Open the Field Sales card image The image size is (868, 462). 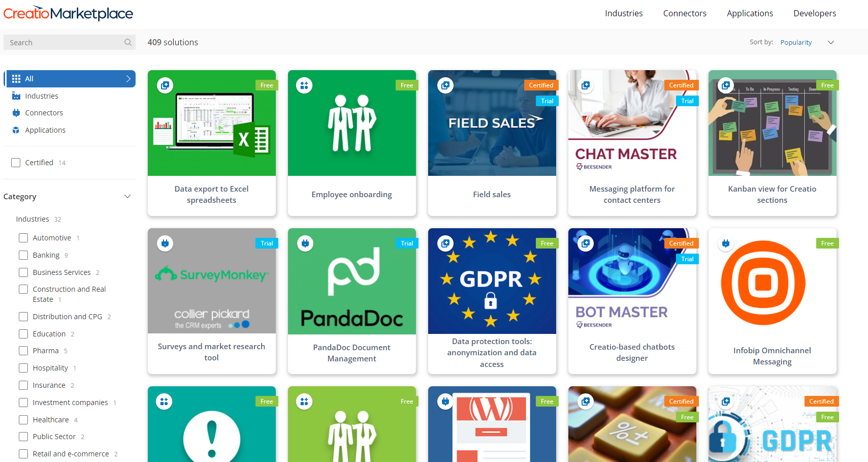click(x=492, y=123)
